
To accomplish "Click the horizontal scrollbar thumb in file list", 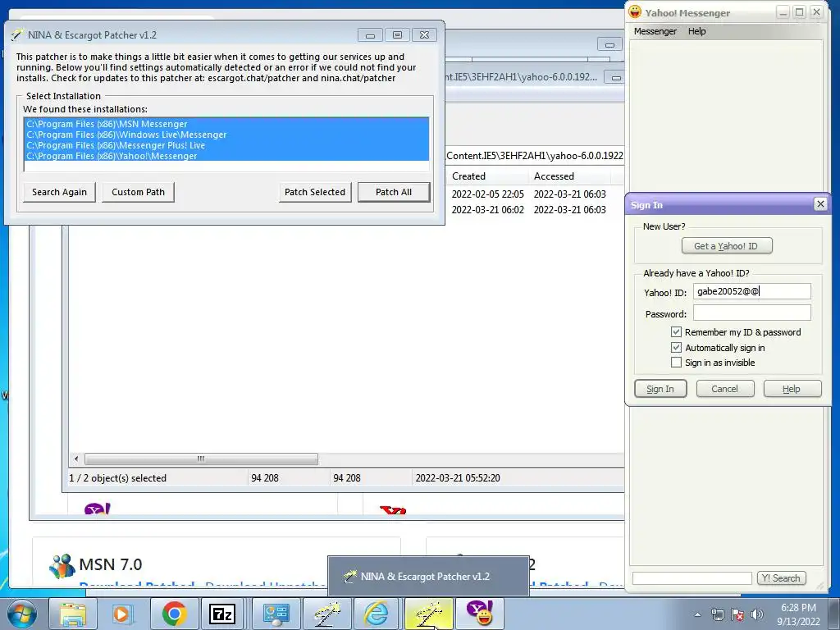I will click(201, 459).
